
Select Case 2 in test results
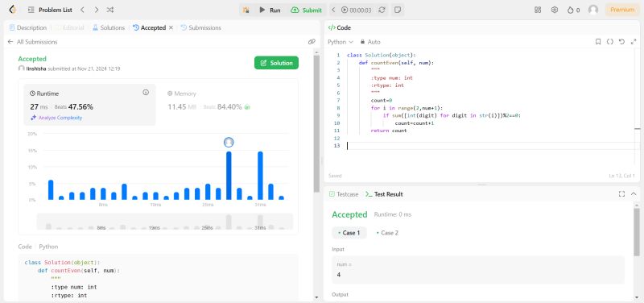click(387, 233)
